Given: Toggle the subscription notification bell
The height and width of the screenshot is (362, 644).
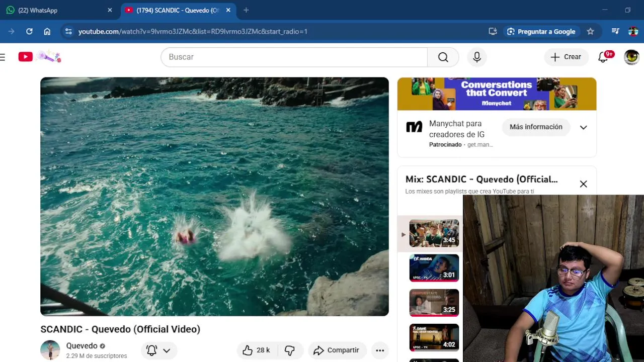Looking at the screenshot, I should tap(151, 350).
